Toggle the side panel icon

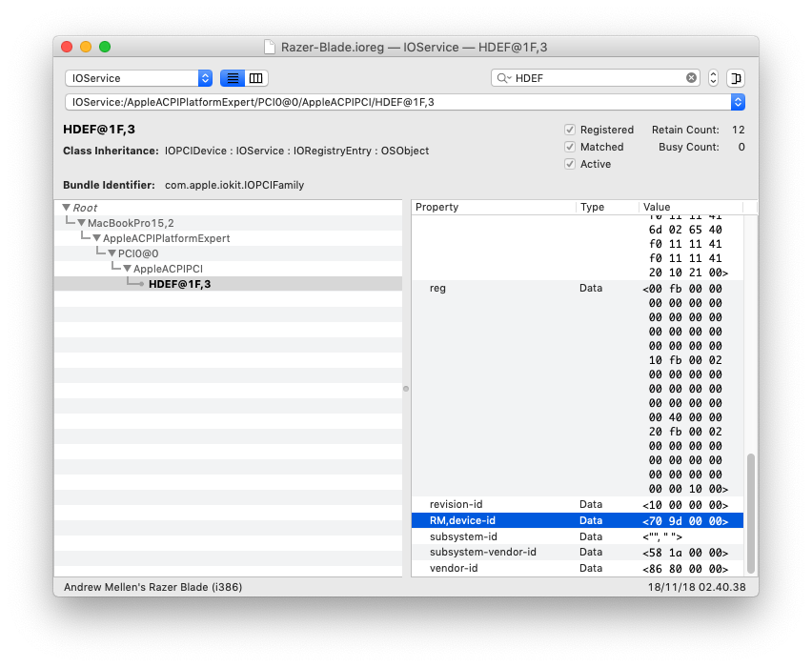736,78
